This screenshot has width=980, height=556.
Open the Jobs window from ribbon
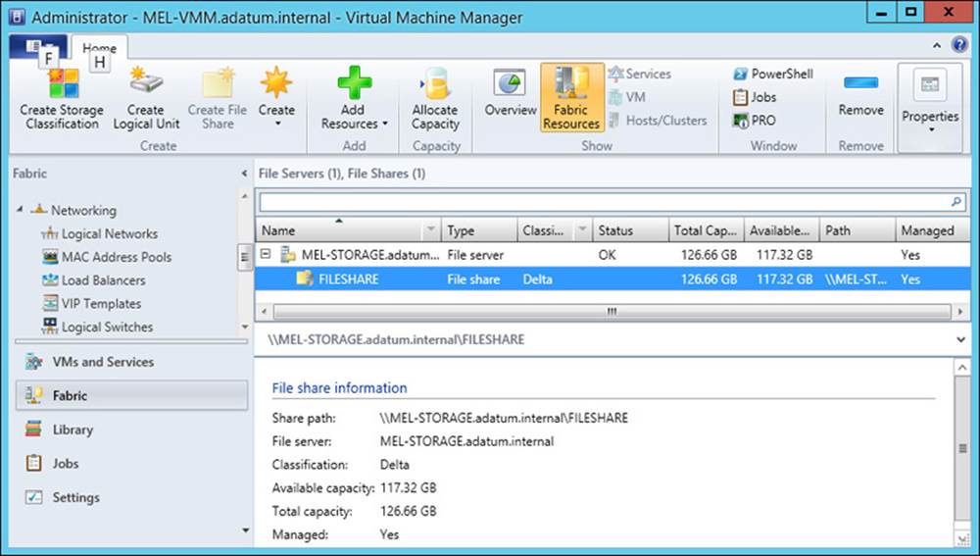click(x=755, y=97)
